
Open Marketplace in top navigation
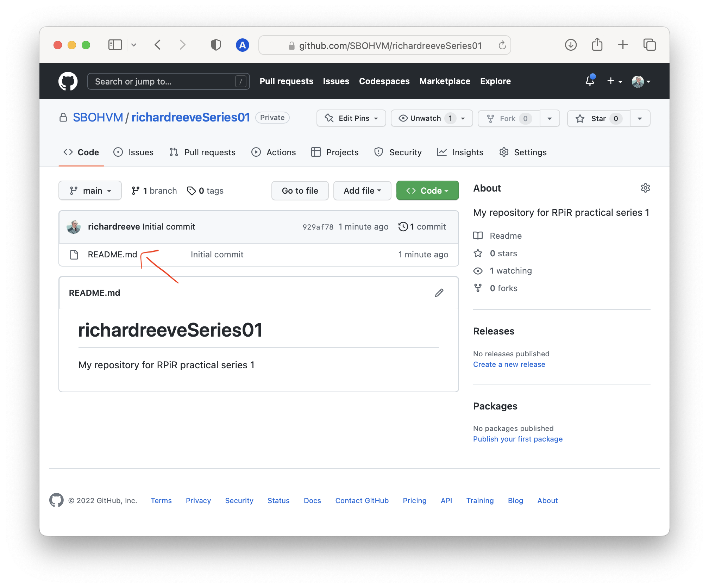pos(445,81)
